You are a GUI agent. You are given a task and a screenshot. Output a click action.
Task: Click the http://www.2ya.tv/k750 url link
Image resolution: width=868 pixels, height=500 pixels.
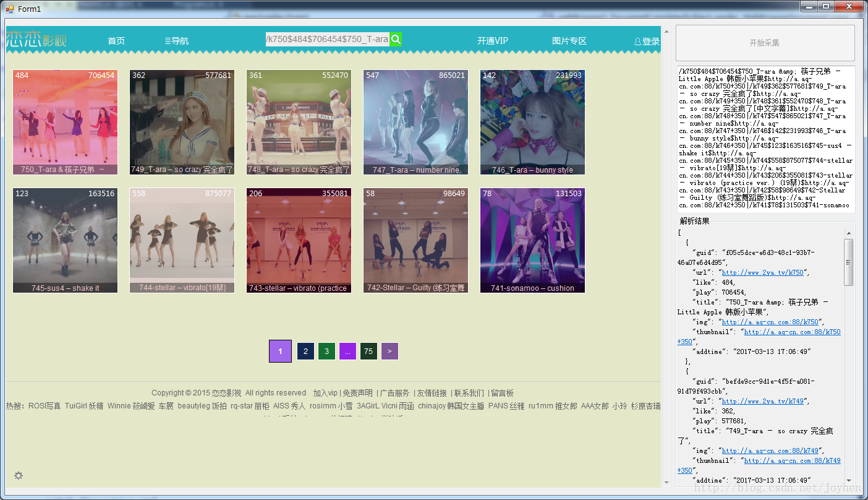(762, 272)
